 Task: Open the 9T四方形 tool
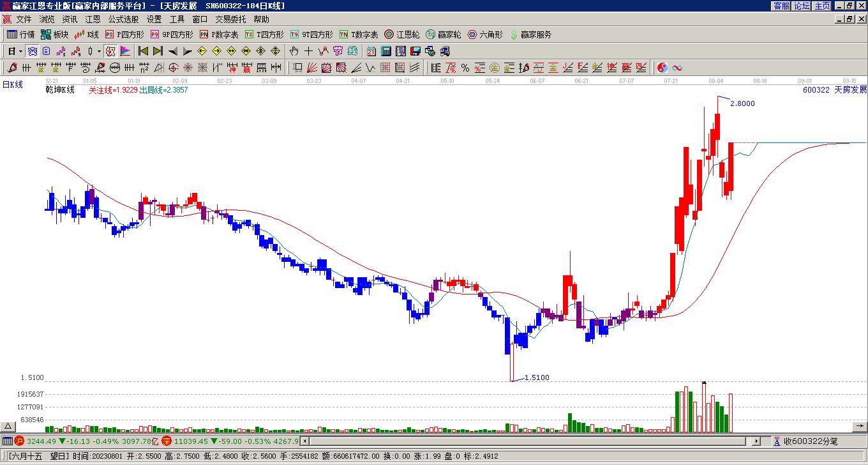311,34
